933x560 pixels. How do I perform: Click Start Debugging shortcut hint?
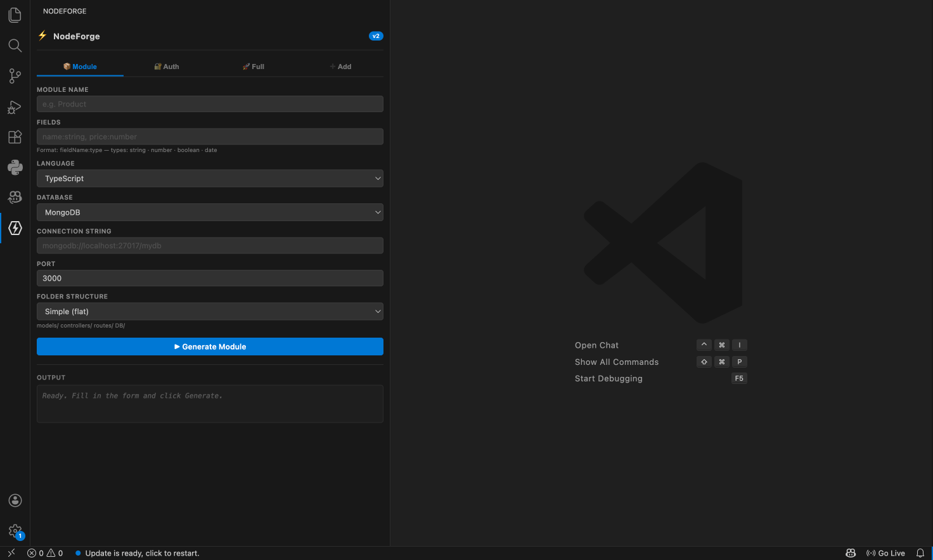coord(608,379)
